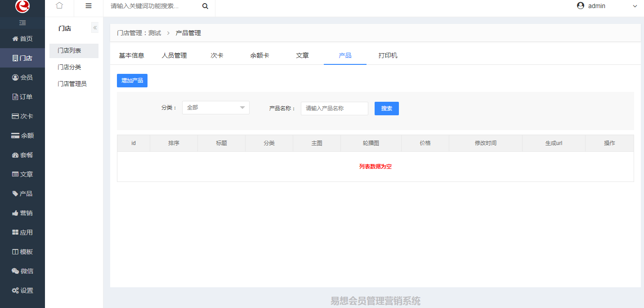Image resolution: width=644 pixels, height=308 pixels.
Task: Click the 产品管理 breadcrumb text
Action: 188,33
